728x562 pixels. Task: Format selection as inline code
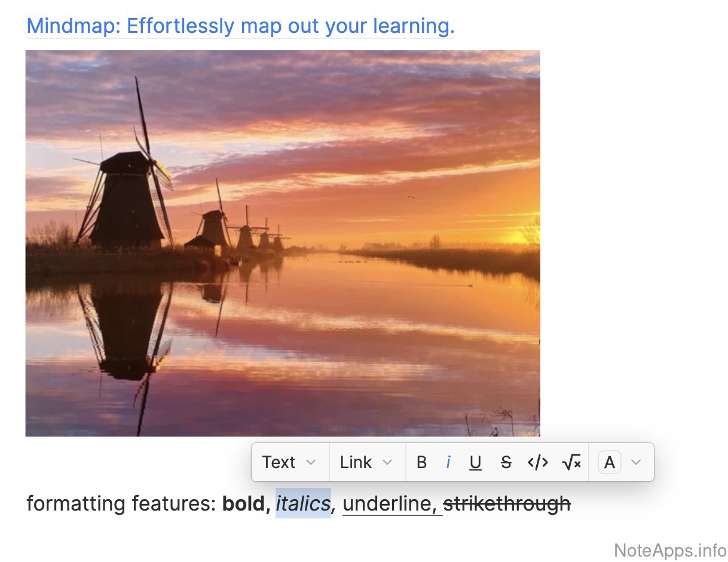(537, 462)
